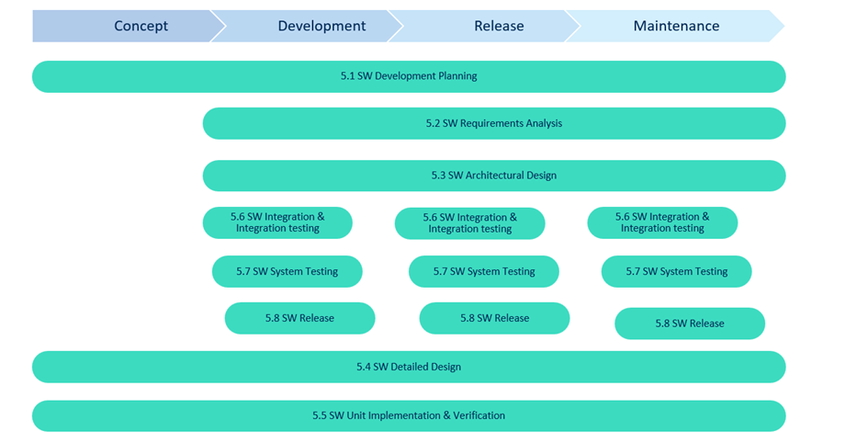
Task: Click the leftmost 5.7 SW System Testing box
Action: point(287,271)
